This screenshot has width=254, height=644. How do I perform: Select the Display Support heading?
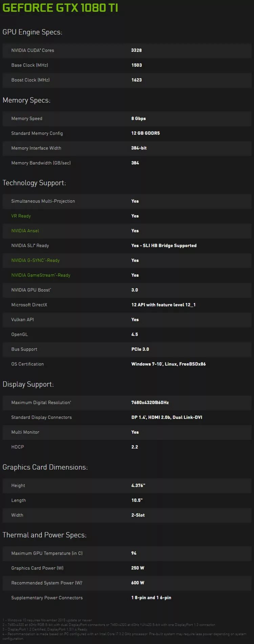coord(28,384)
